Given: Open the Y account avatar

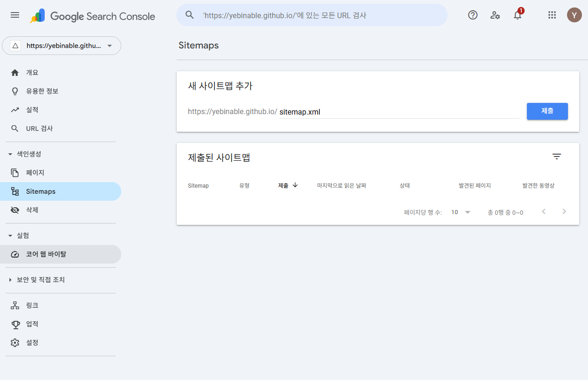Looking at the screenshot, I should point(574,15).
